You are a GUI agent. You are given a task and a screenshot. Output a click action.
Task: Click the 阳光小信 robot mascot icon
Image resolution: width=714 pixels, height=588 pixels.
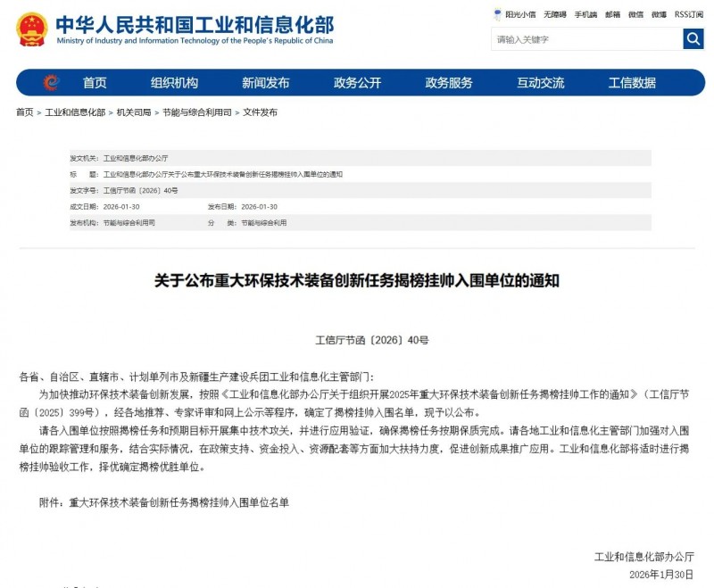tap(498, 14)
